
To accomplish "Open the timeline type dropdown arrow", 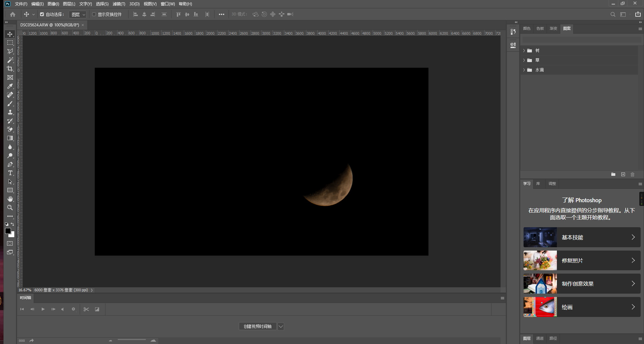I will [281, 326].
